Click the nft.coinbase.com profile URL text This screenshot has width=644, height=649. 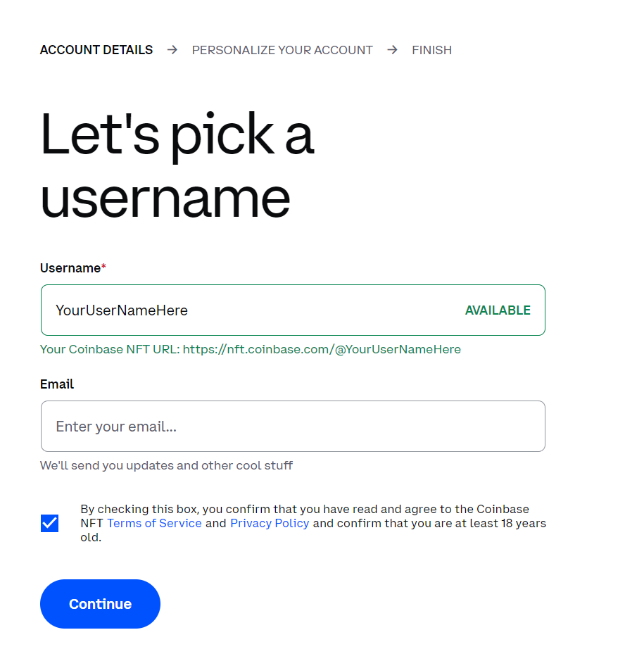322,349
